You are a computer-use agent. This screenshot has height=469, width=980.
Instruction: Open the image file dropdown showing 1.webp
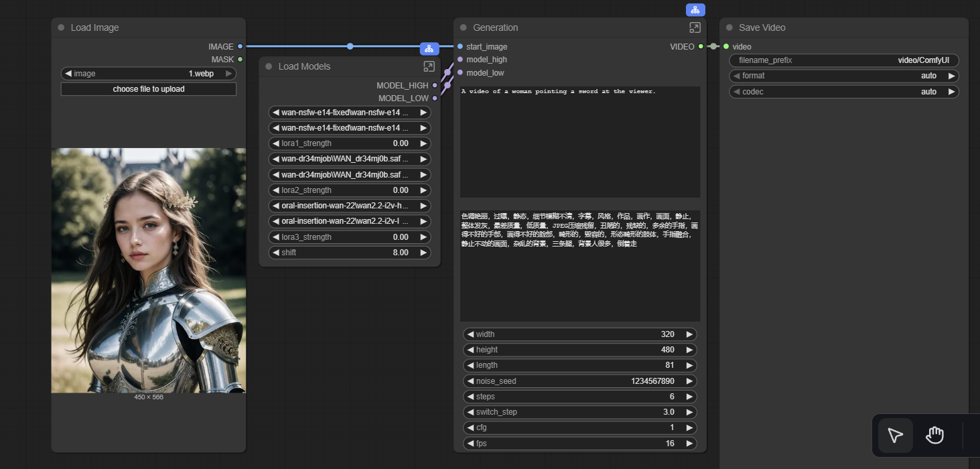point(149,74)
